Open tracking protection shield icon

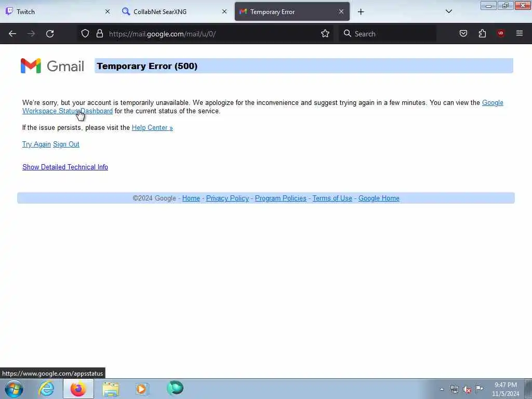coord(85,33)
